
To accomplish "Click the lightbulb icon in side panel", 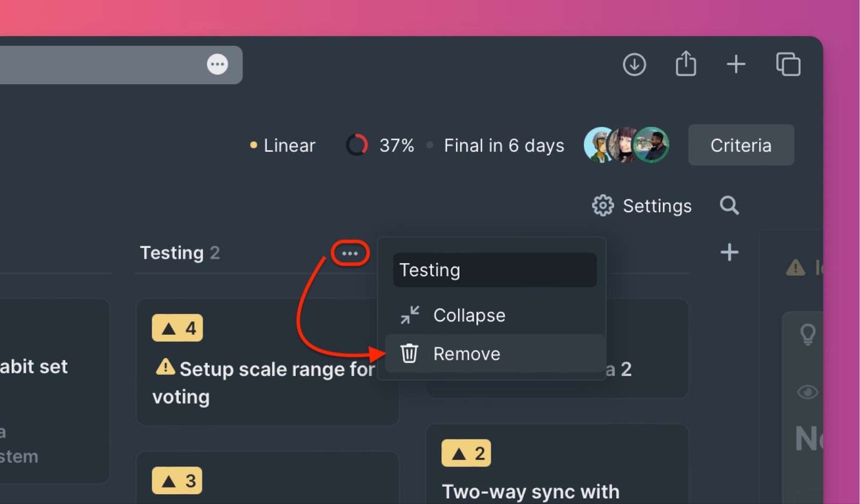I will click(808, 334).
